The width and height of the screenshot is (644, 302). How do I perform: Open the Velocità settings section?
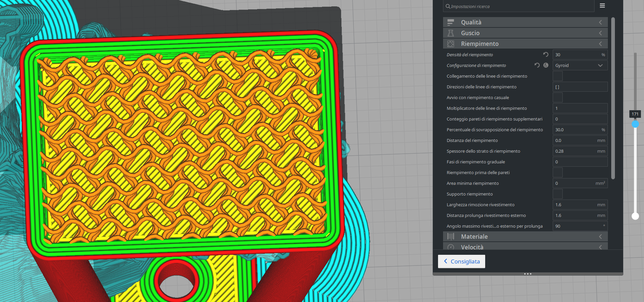coord(601,247)
